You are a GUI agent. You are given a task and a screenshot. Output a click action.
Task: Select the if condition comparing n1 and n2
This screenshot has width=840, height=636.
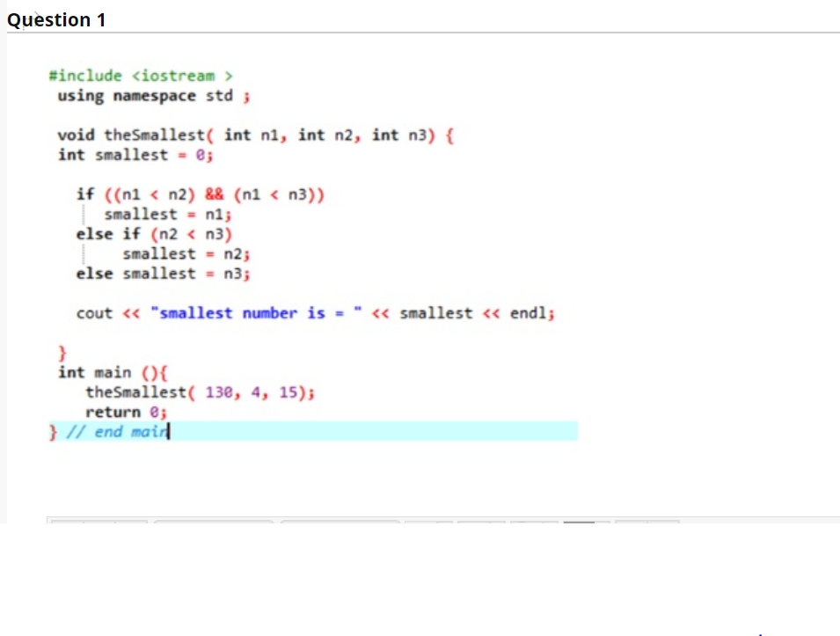click(200, 194)
